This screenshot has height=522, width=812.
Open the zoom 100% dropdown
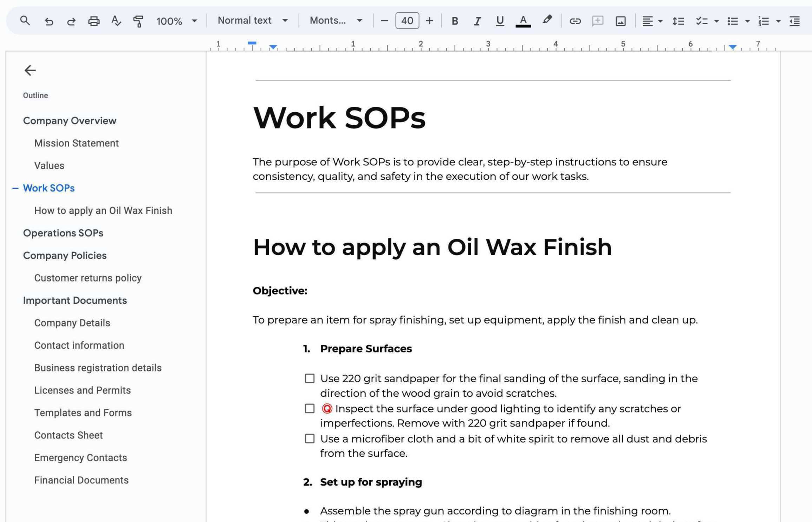coord(176,21)
